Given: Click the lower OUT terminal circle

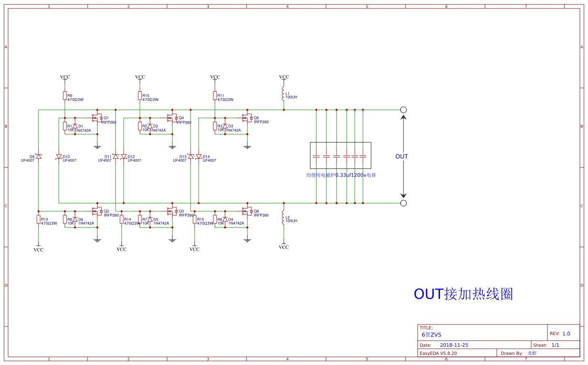Looking at the screenshot, I should [x=403, y=203].
